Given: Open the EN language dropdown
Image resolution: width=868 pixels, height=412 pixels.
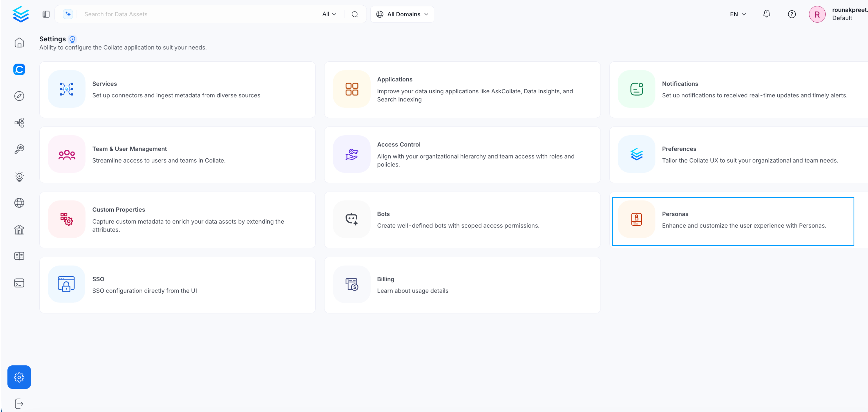Looking at the screenshot, I should click(x=737, y=14).
